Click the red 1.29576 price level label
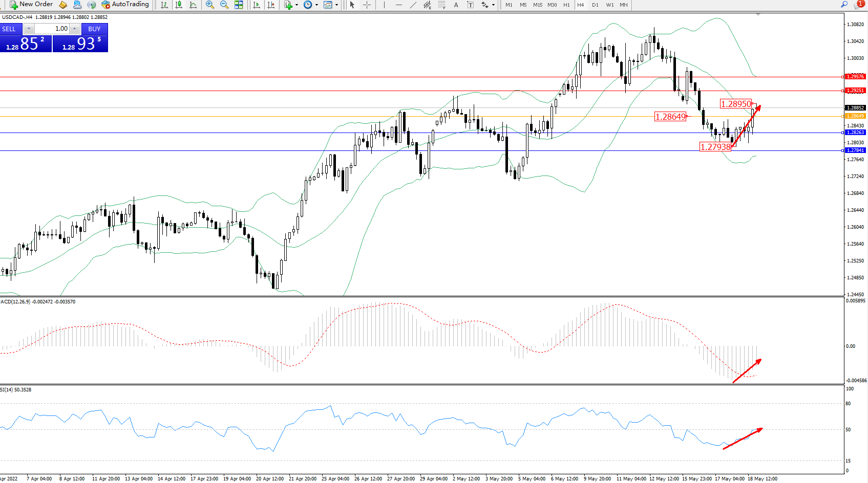Viewport: 868px width, 483px height. [855, 77]
